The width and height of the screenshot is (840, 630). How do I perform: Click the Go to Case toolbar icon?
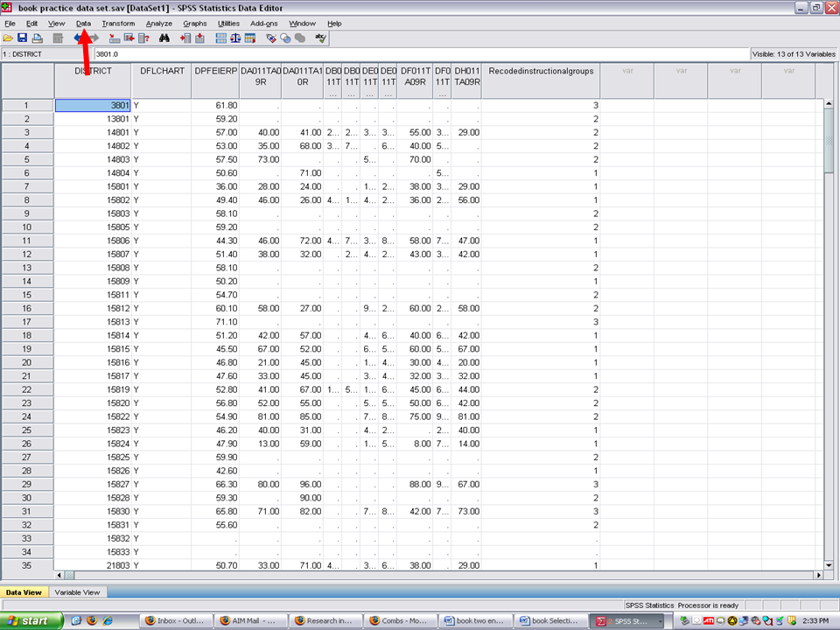click(115, 38)
